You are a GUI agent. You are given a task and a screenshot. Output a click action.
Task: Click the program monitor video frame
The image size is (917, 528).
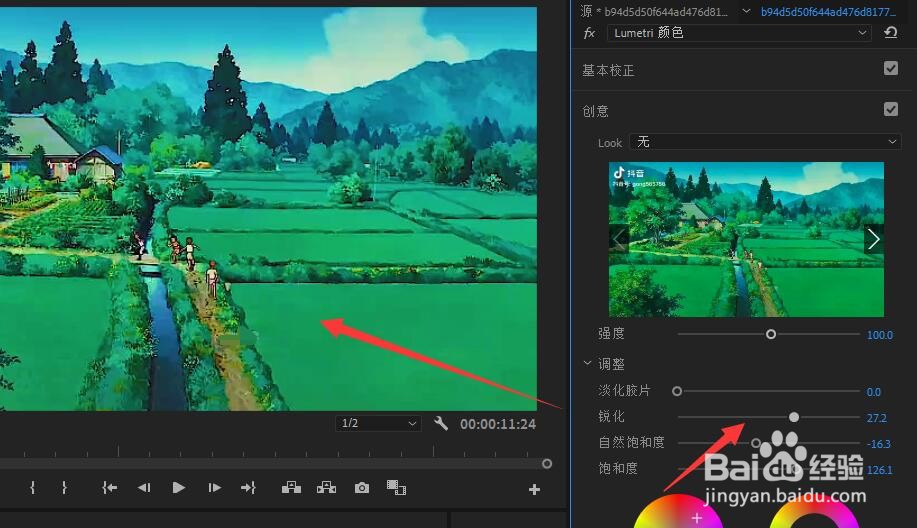pyautogui.click(x=268, y=209)
